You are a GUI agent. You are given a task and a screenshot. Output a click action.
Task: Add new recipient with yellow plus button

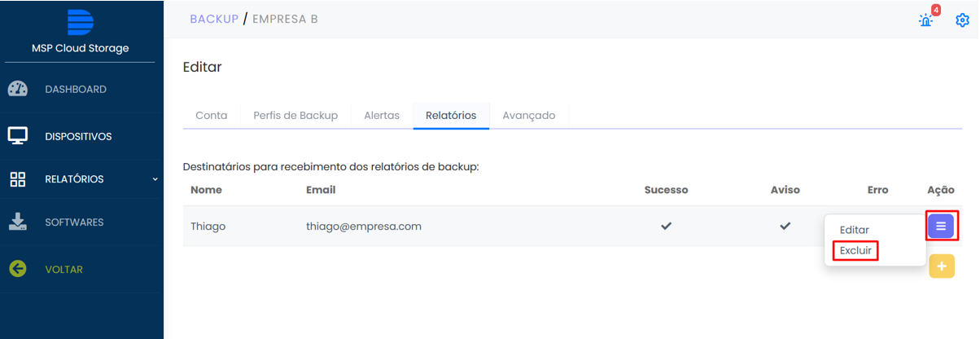pyautogui.click(x=941, y=266)
